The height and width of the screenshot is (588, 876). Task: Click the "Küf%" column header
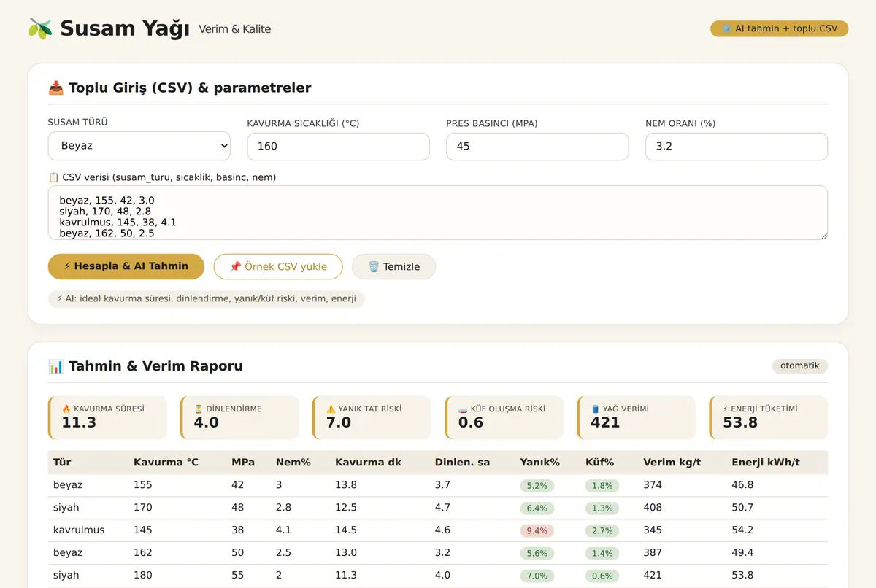pos(600,463)
